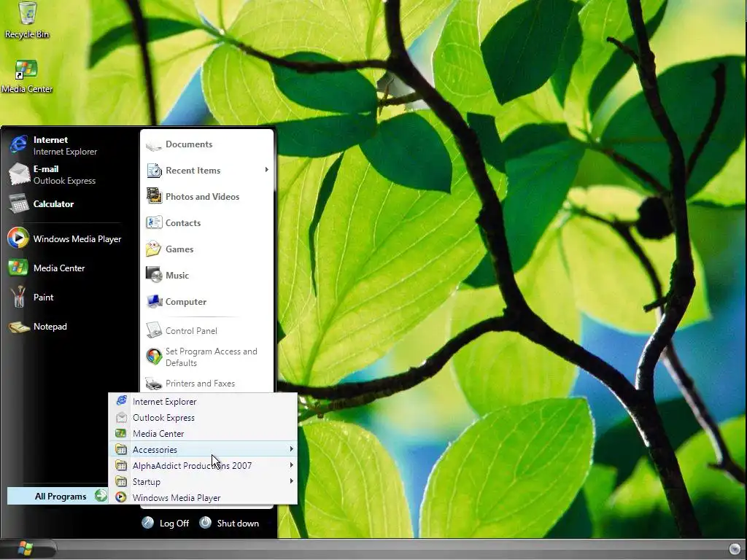Click the Notepad icon

(19, 327)
